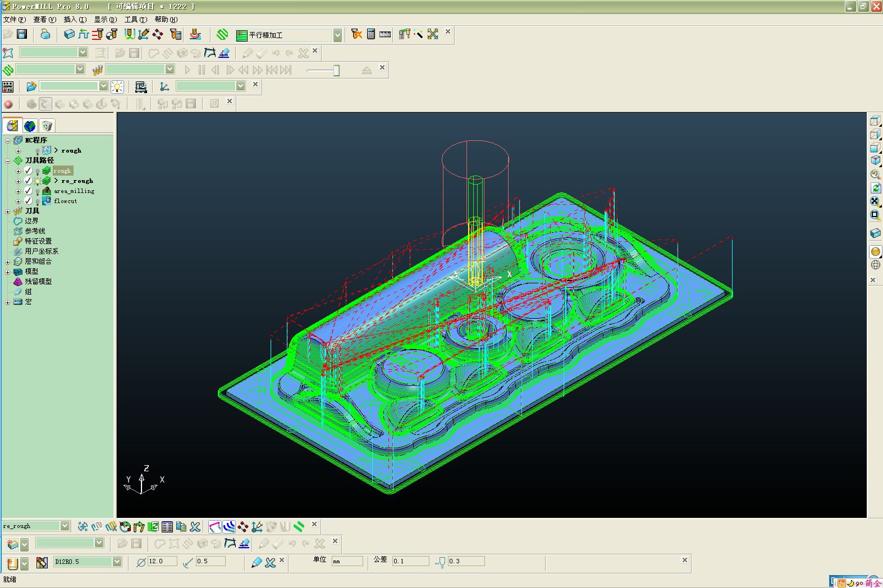Click the light bulb draw icon in toolbar
This screenshot has width=883, height=588.
(x=117, y=86)
